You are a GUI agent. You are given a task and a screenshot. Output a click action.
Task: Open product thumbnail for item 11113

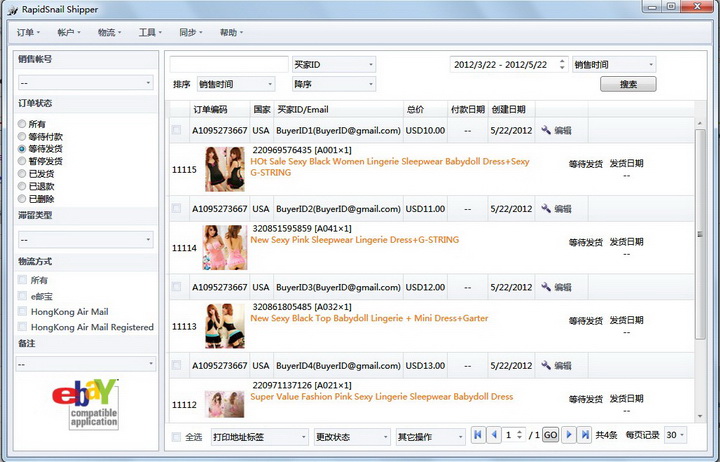pyautogui.click(x=225, y=326)
